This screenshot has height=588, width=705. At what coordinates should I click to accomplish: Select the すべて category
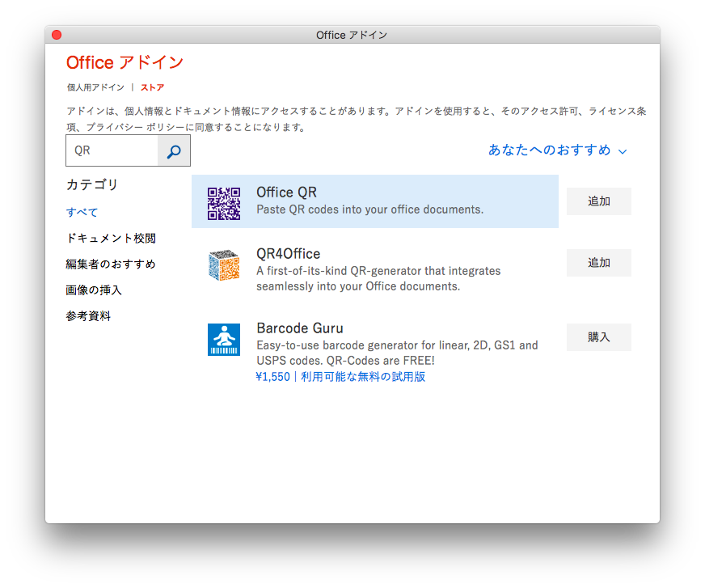pos(82,212)
